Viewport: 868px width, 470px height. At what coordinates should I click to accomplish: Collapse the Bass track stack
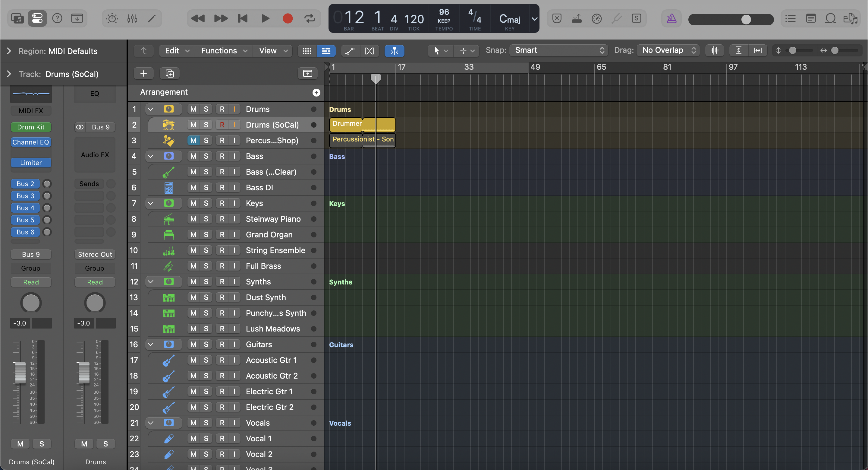point(151,156)
